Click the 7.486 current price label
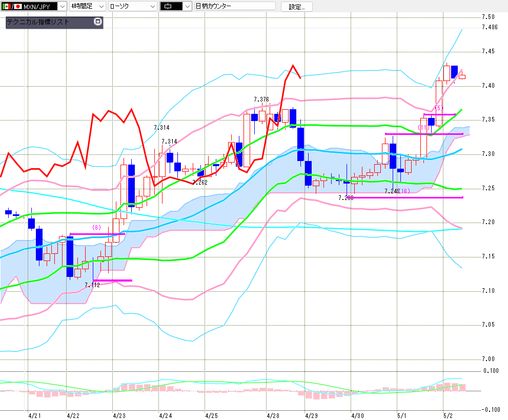Screen dimensions: 508x420 (x=490, y=27)
